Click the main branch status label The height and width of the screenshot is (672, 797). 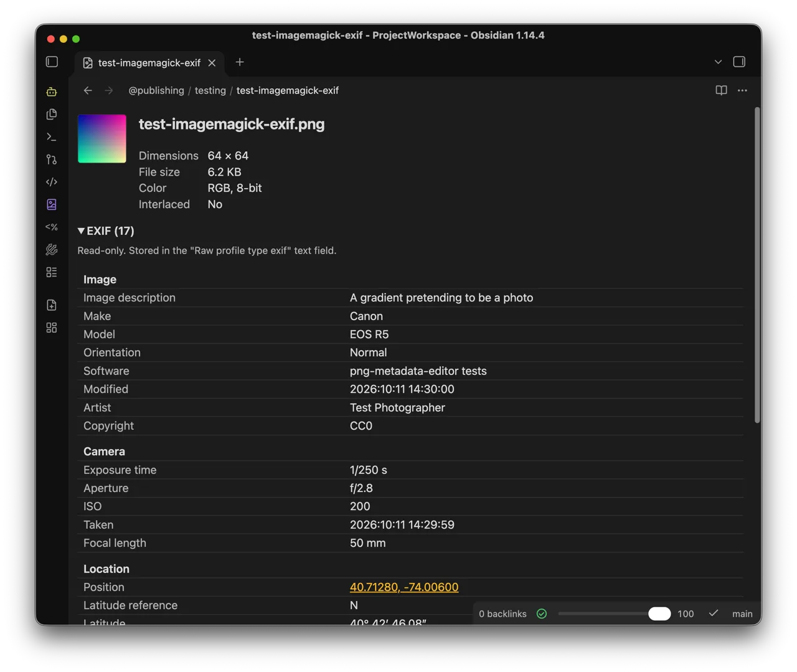742,613
